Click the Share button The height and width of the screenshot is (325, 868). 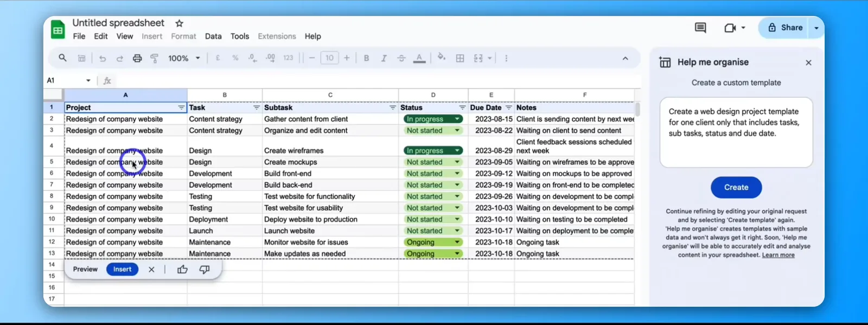[785, 28]
